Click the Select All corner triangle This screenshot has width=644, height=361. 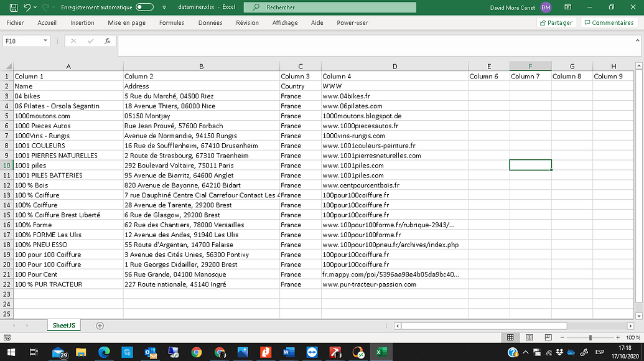7,66
